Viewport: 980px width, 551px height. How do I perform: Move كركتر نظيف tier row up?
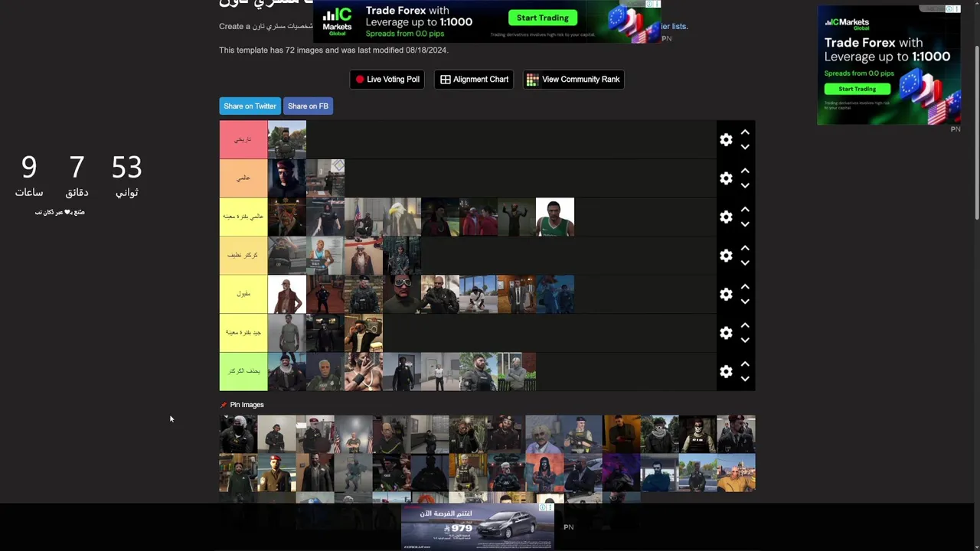click(745, 248)
